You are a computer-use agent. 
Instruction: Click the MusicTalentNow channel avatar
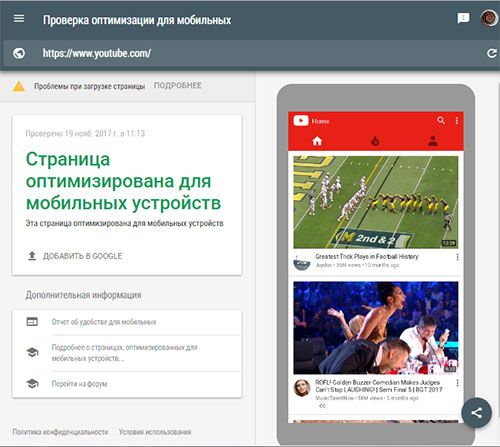pos(302,388)
